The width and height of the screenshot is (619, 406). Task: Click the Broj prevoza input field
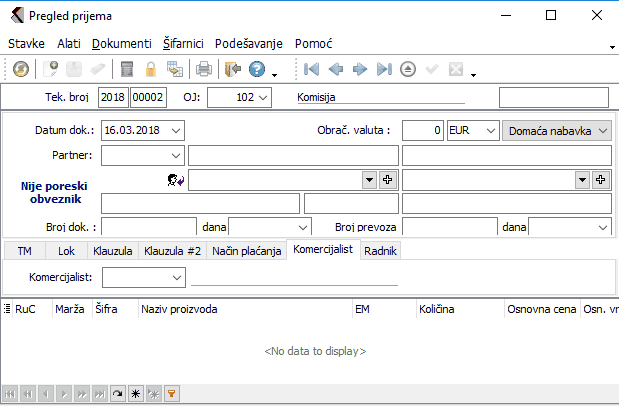pos(449,227)
